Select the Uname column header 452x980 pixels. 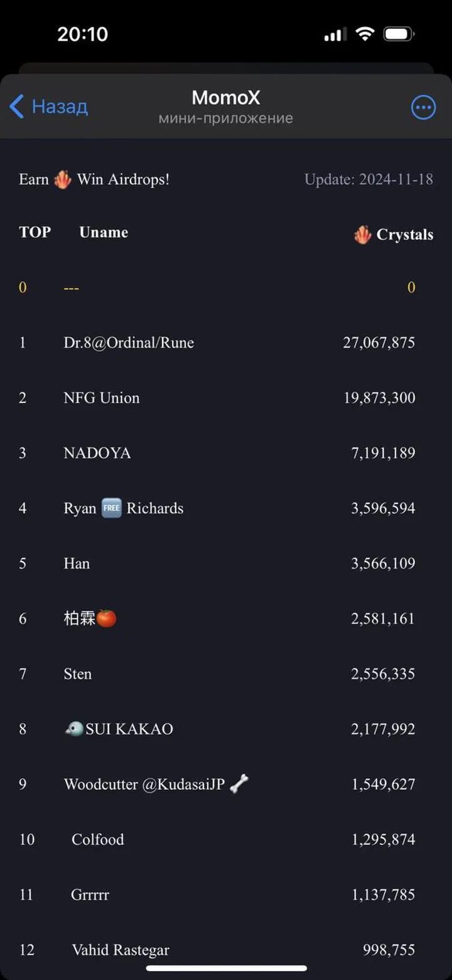point(104,232)
